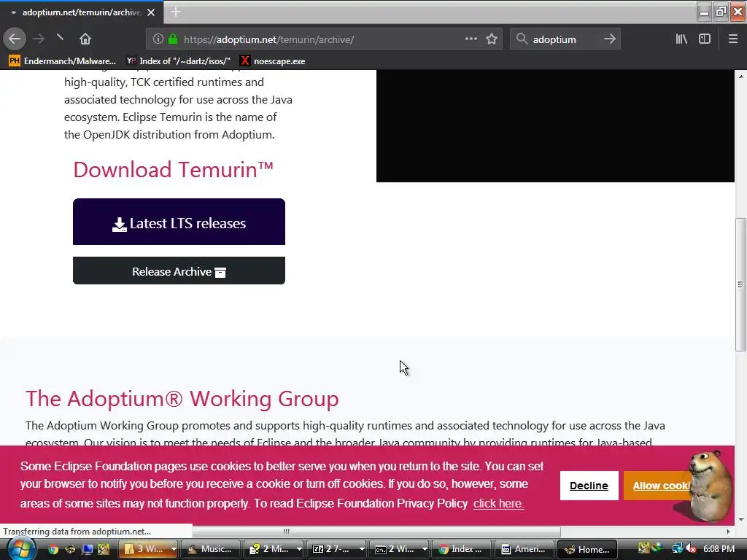The width and height of the screenshot is (747, 560).
Task: Click the scroll up arrow
Action: pos(740,76)
